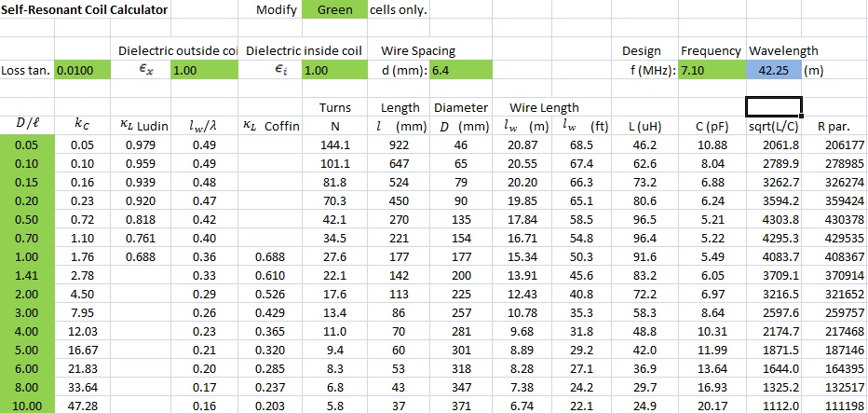
Task: Select the outside dielectric εx value cell
Action: tap(206, 70)
